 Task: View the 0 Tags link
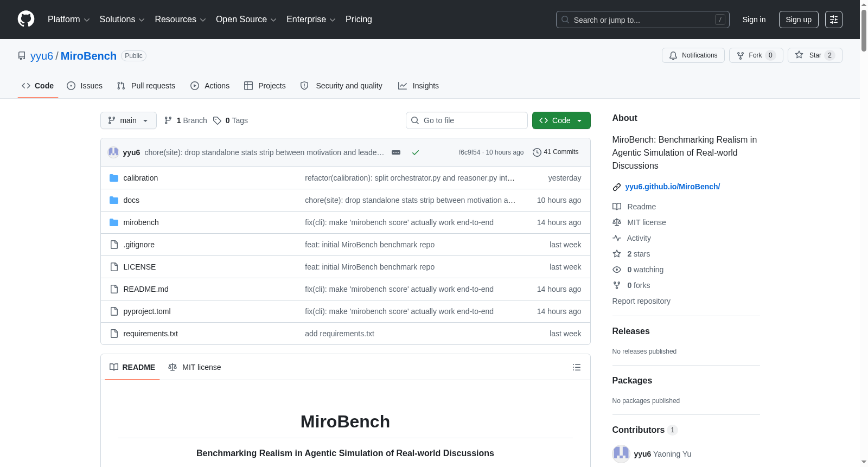tap(231, 120)
